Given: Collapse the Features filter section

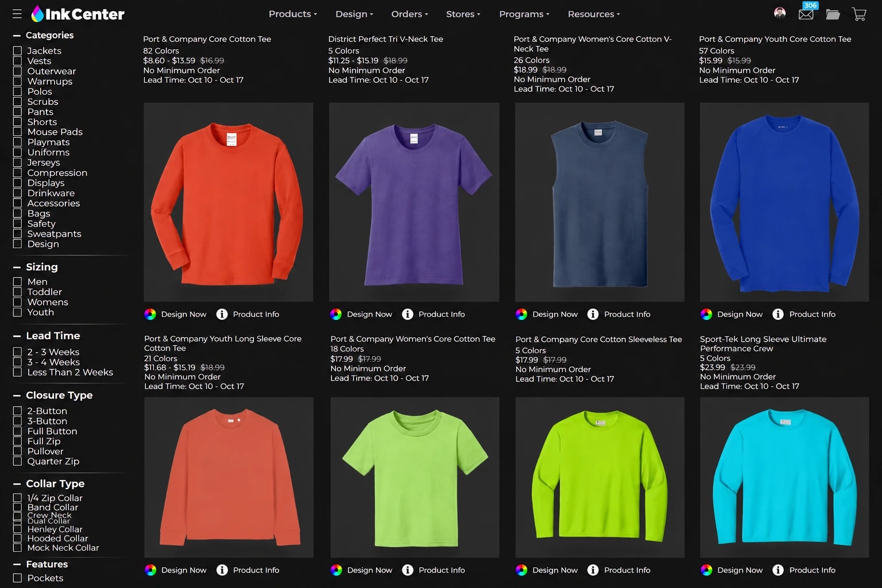Looking at the screenshot, I should tap(17, 564).
